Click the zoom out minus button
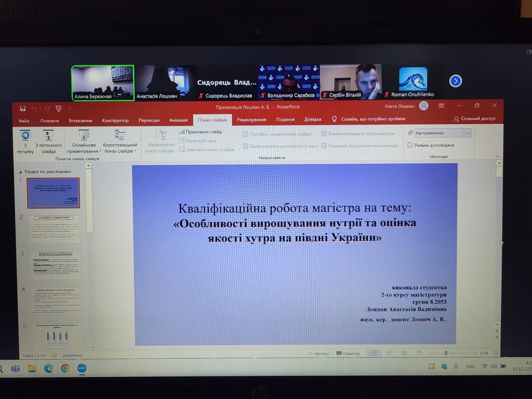The image size is (532, 399). 430,353
